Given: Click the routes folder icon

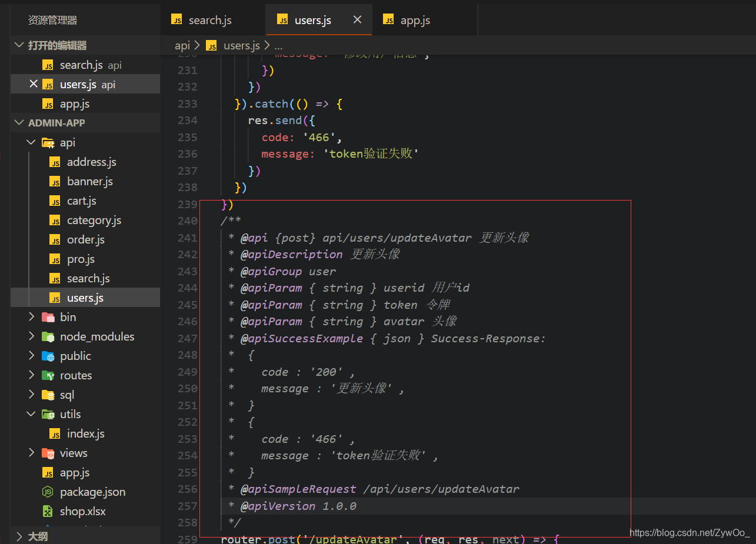Looking at the screenshot, I should (48, 375).
